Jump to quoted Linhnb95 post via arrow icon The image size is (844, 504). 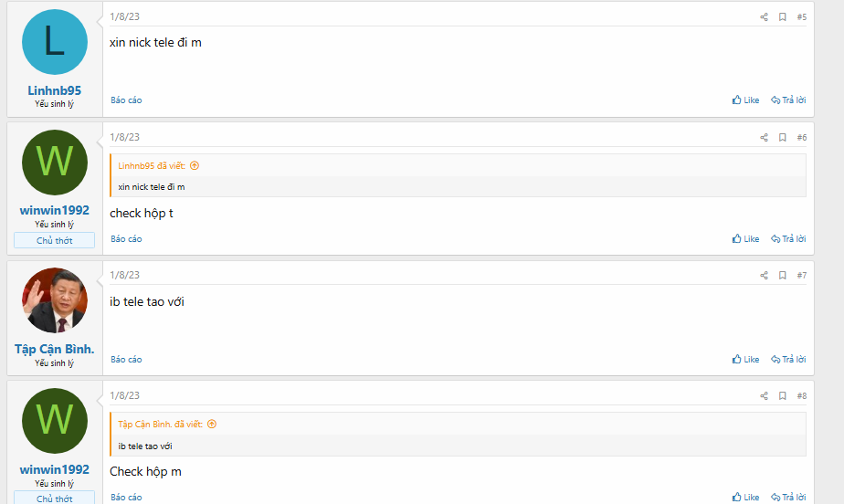[x=195, y=165]
